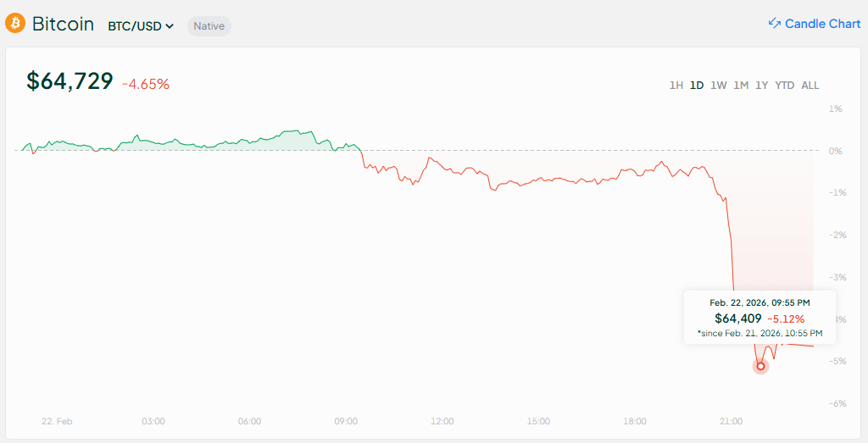Click the Bitcoin title text
This screenshot has height=443, width=868.
point(63,24)
